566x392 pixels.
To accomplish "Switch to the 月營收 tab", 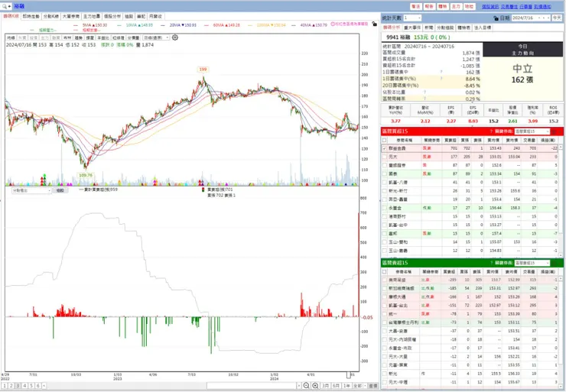I will click(x=155, y=17).
